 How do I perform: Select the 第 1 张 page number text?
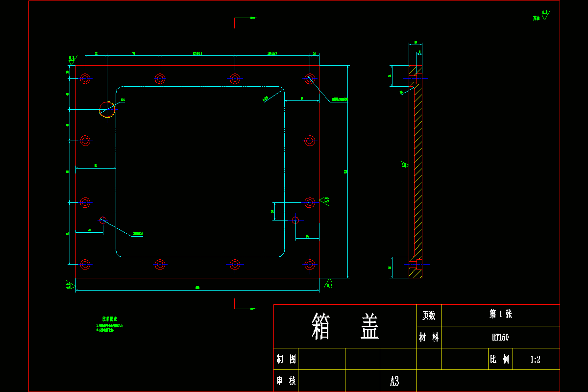(x=500, y=314)
